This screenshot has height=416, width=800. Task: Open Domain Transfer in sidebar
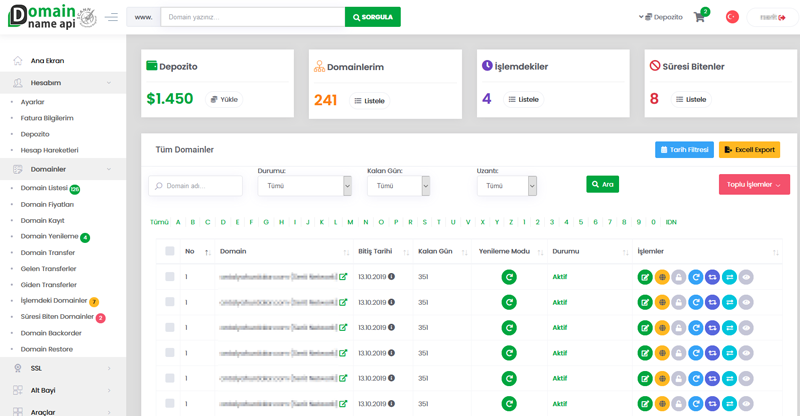[x=47, y=252]
